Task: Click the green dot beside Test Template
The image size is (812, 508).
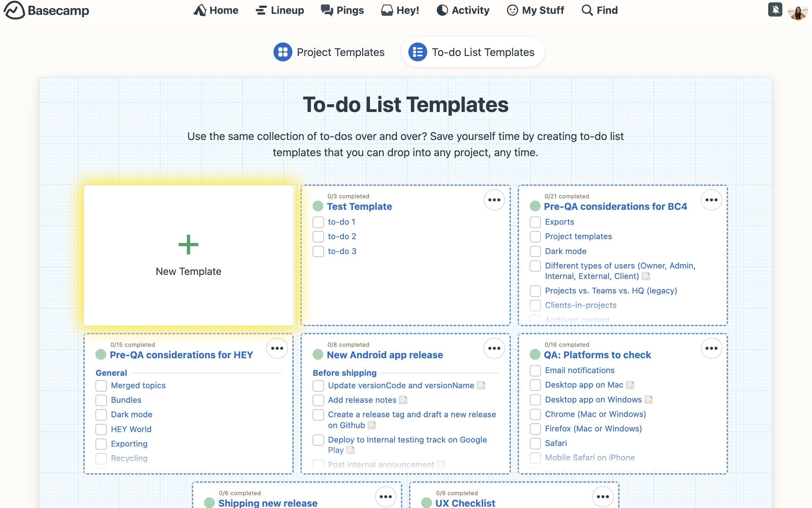Action: [x=318, y=206]
